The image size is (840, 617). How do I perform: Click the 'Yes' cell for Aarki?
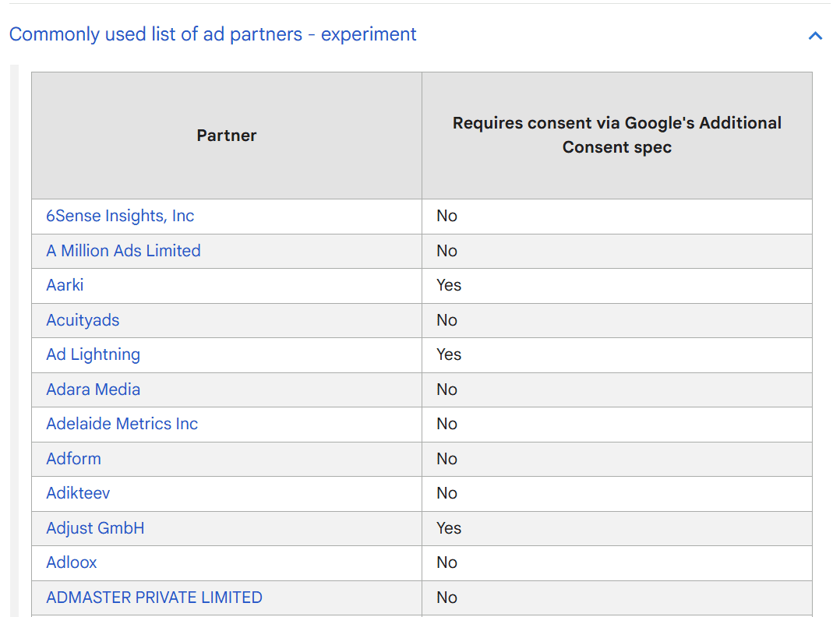(x=449, y=285)
